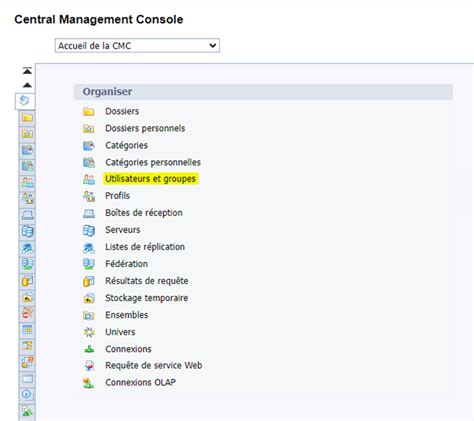This screenshot has width=474, height=421.
Task: Click the Catégories personnelles icon in the list
Action: pos(89,163)
